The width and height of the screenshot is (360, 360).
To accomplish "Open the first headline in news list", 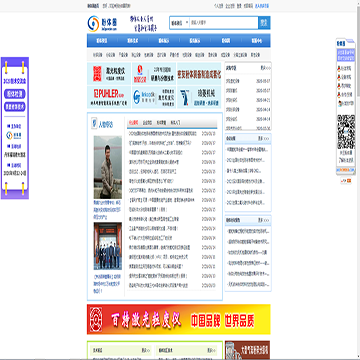I will (x=163, y=133).
